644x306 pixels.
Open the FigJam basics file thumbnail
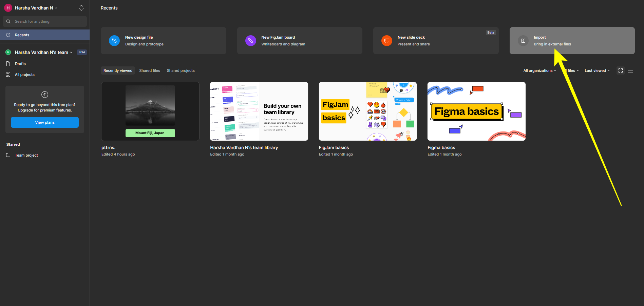(368, 111)
